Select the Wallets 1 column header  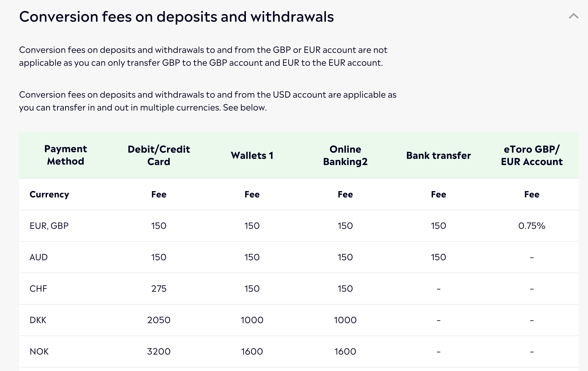click(x=252, y=155)
